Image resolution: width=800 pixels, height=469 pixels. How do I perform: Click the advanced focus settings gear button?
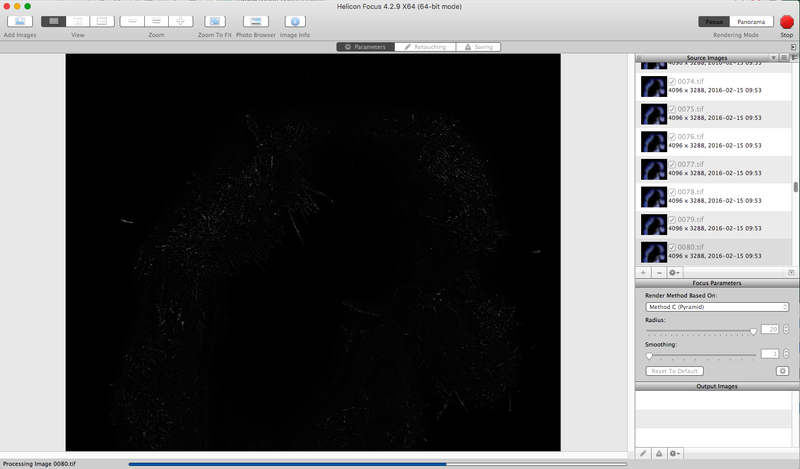pos(782,371)
